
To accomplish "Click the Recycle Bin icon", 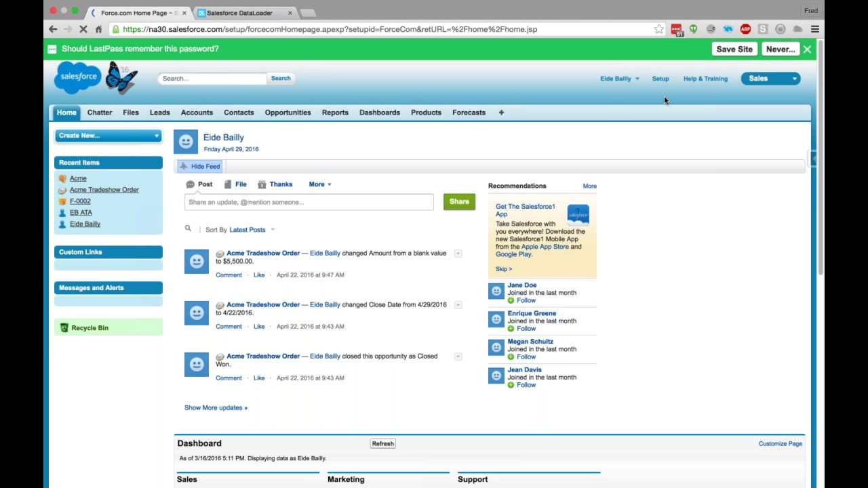I will click(64, 328).
